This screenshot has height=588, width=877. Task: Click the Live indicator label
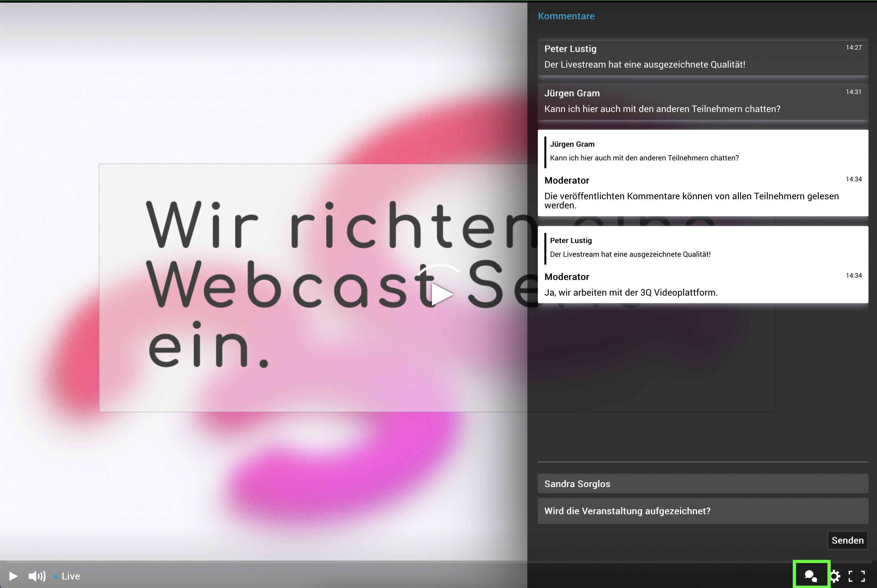click(71, 576)
